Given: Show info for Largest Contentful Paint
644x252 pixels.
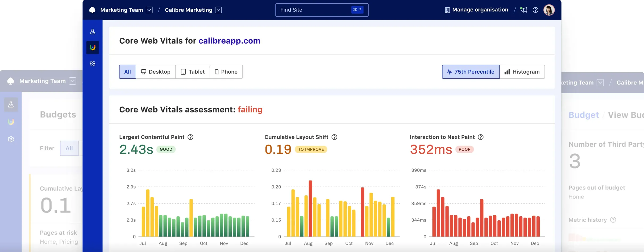Looking at the screenshot, I should coord(190,137).
